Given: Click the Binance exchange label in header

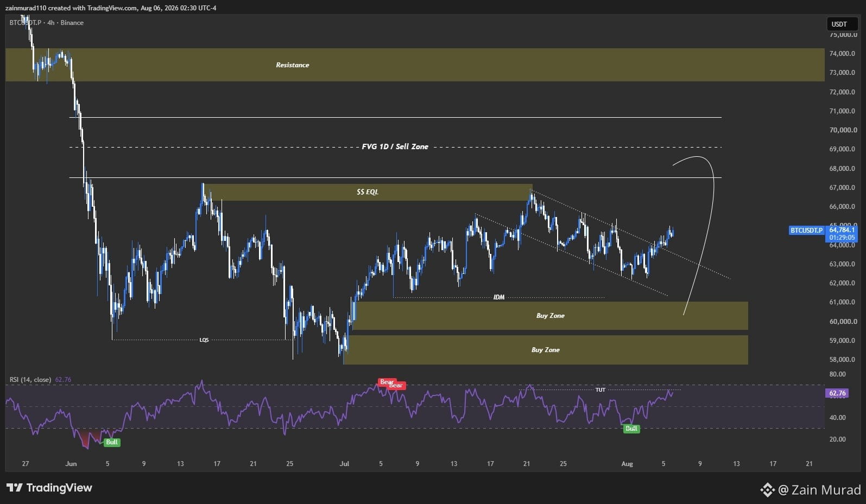Looking at the screenshot, I should [72, 23].
